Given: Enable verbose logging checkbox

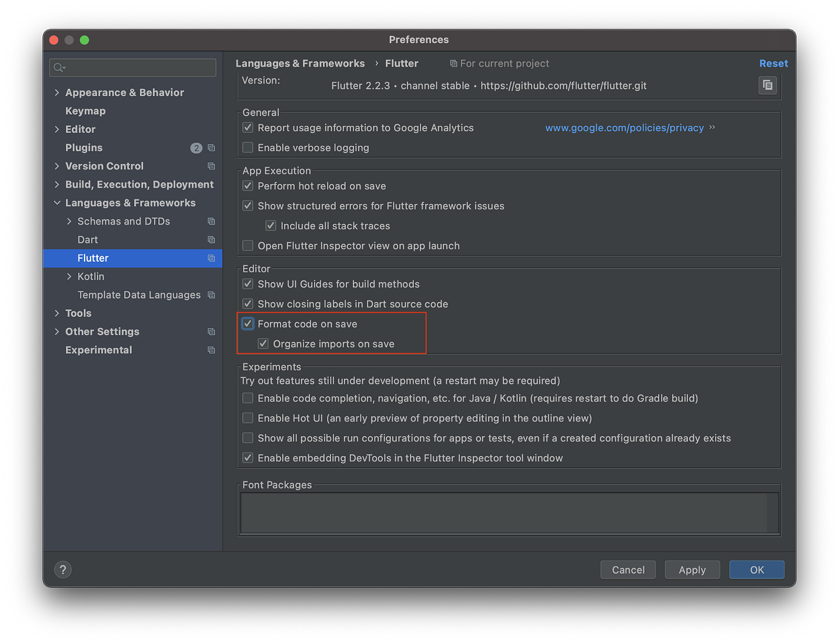Looking at the screenshot, I should [248, 147].
